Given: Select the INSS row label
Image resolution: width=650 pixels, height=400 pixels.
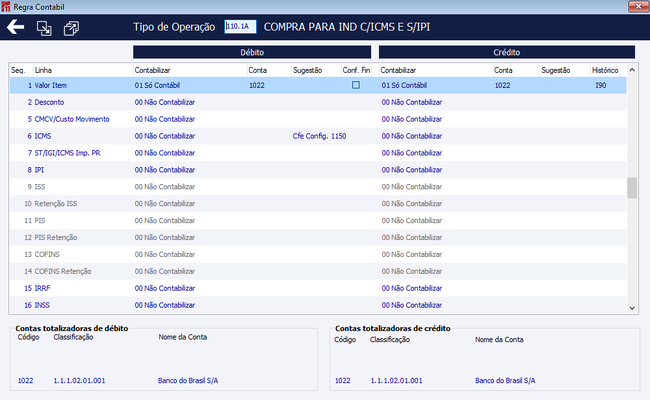Looking at the screenshot, I should pos(42,305).
